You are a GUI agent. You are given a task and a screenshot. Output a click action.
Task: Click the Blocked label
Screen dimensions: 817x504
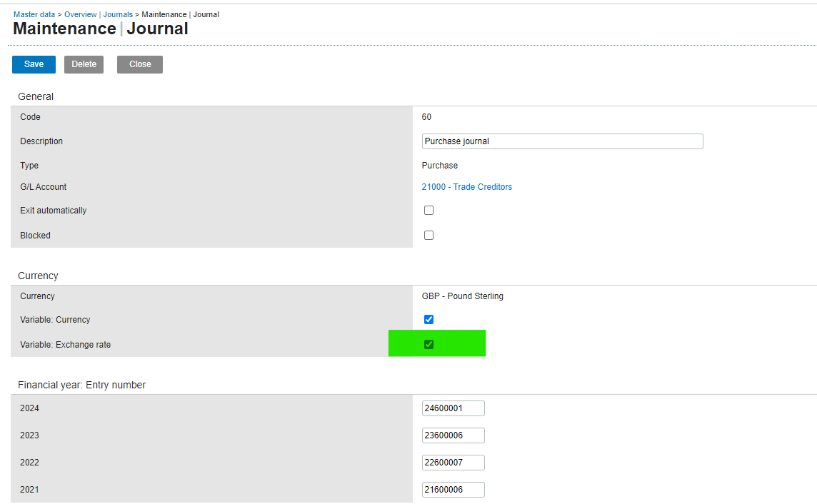point(36,236)
